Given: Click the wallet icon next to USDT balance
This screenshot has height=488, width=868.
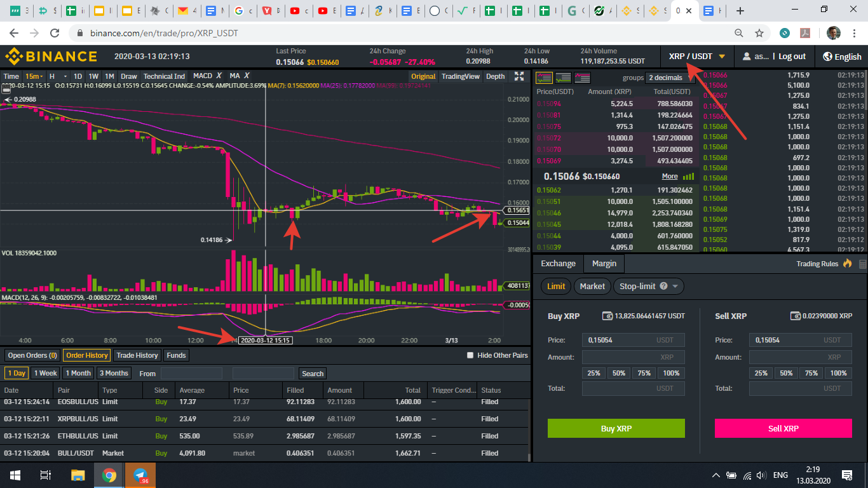Looking at the screenshot, I should [x=607, y=316].
